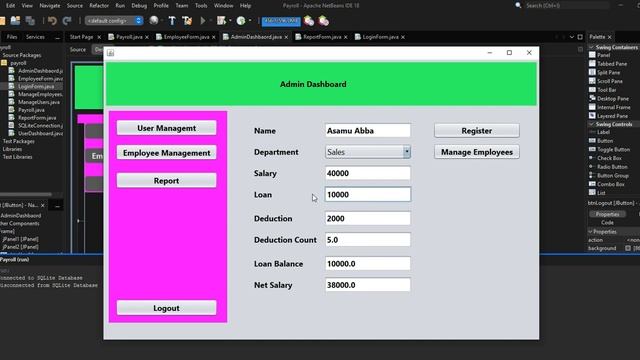Click the Salary input field
Screen dimensions: 640x360
pyautogui.click(x=368, y=173)
